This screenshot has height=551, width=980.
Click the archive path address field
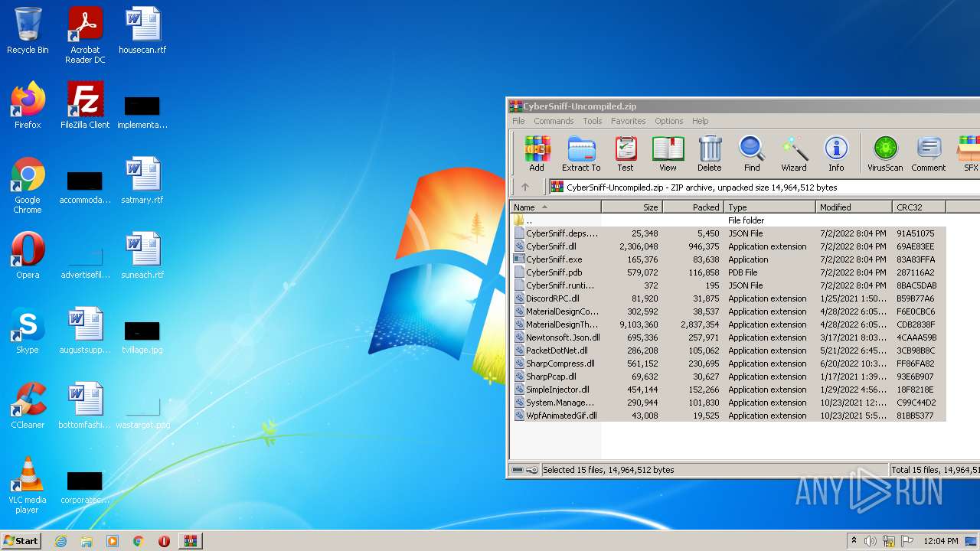point(764,187)
